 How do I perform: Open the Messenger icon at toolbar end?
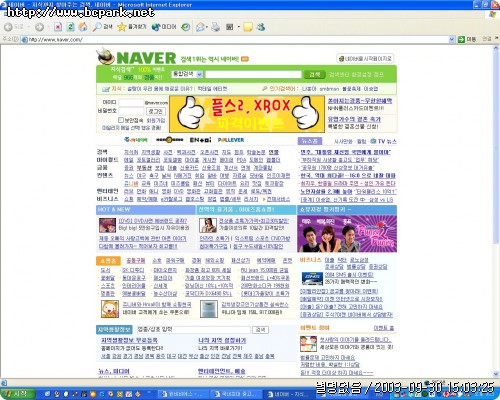pyautogui.click(x=261, y=27)
